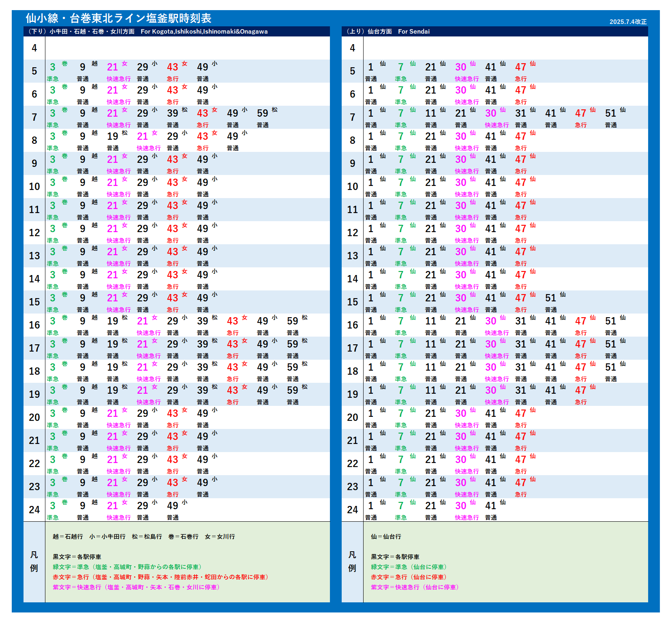The height and width of the screenshot is (623, 672).
Task: Click the 7:39 Matsushima-bound departure in downbound table
Action: pyautogui.click(x=173, y=113)
